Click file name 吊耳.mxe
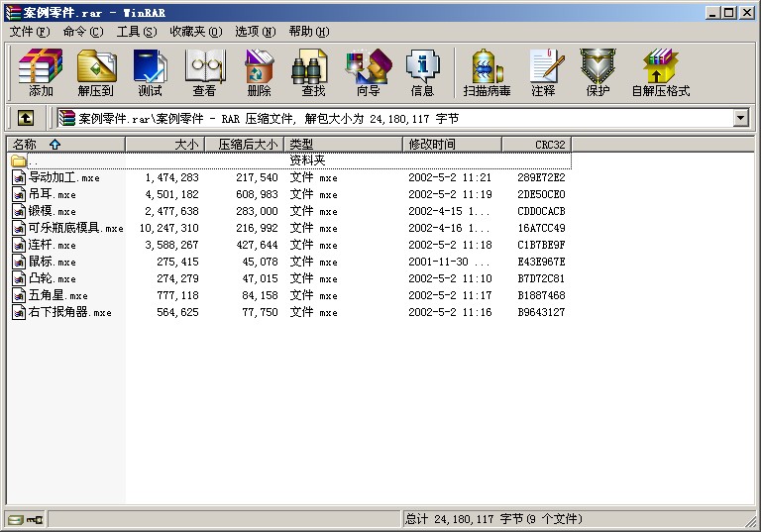This screenshot has height=532, width=761. 52,194
